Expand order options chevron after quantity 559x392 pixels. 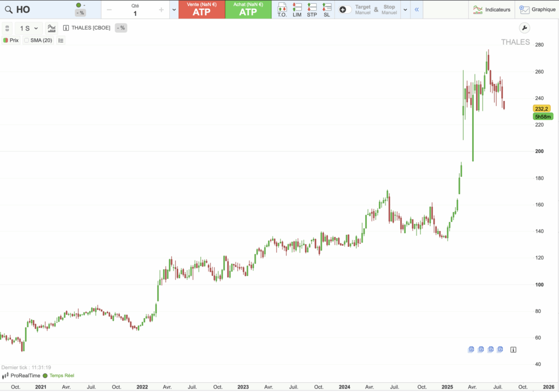point(174,10)
